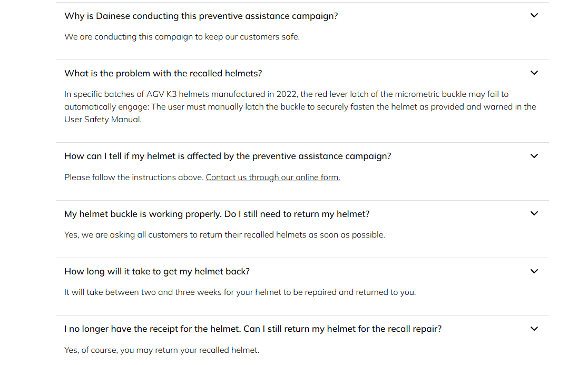Click answer about two and three weeks repair
Image resolution: width=588 pixels, height=365 pixels.
[240, 292]
